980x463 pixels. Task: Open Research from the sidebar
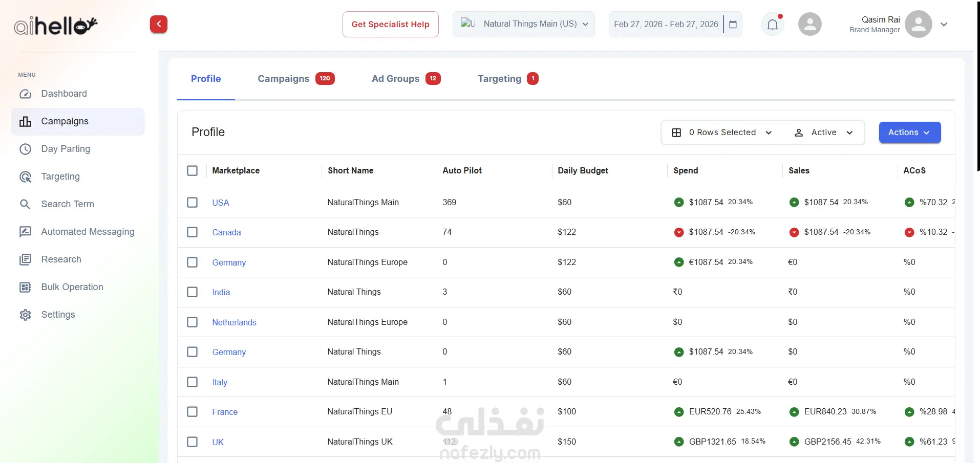[x=78, y=259]
